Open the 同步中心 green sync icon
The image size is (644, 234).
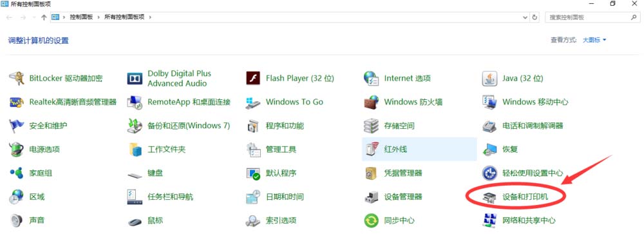(x=372, y=221)
